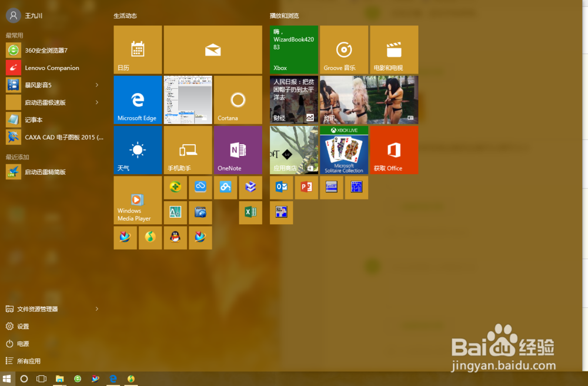Image resolution: width=588 pixels, height=386 pixels.
Task: Click the 生活动态 group header
Action: point(125,16)
